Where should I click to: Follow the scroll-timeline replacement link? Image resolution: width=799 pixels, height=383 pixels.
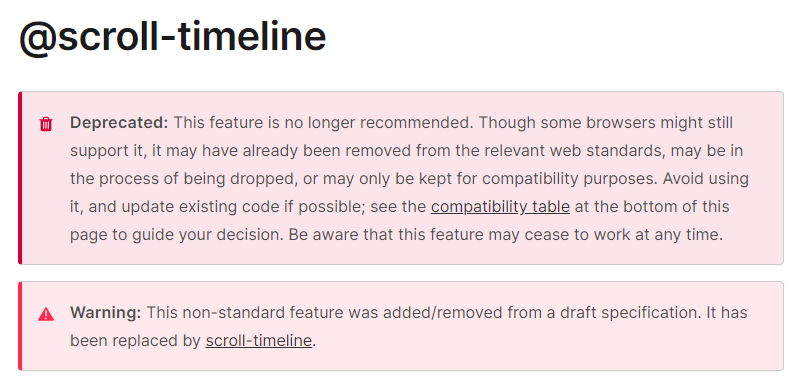[x=258, y=341]
